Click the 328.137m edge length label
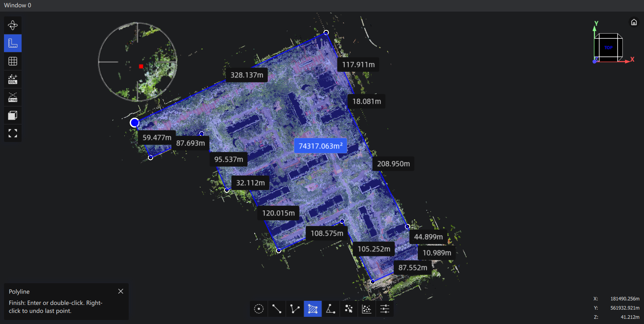Image resolution: width=644 pixels, height=324 pixels. point(247,75)
